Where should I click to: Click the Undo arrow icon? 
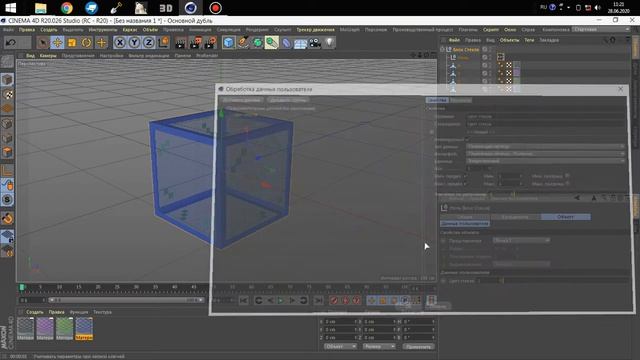point(11,42)
